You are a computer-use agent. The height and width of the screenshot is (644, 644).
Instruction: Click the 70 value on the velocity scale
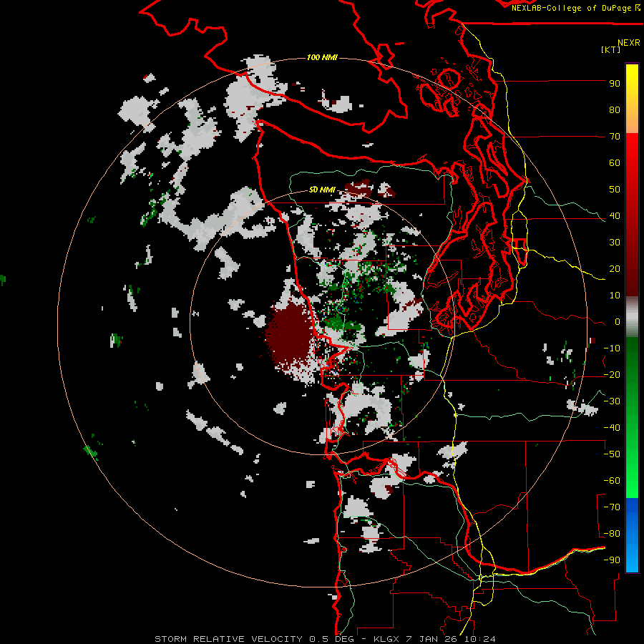tap(615, 137)
